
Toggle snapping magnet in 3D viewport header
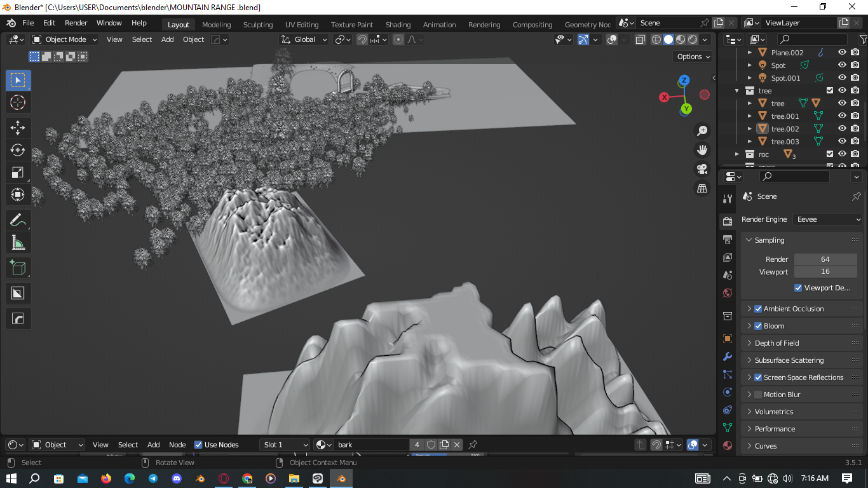[362, 39]
